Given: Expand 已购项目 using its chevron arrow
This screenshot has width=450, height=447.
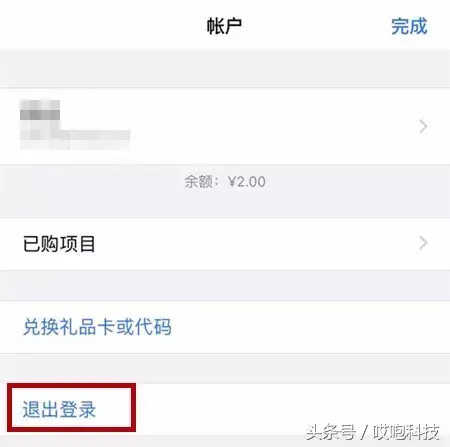Looking at the screenshot, I should (423, 243).
